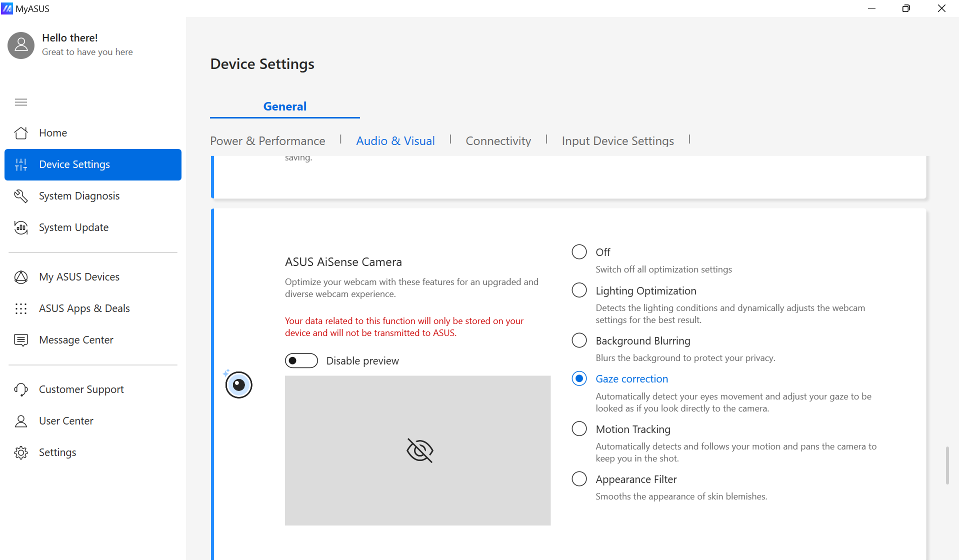The image size is (959, 560).
Task: Click the user profile avatar
Action: click(x=21, y=45)
